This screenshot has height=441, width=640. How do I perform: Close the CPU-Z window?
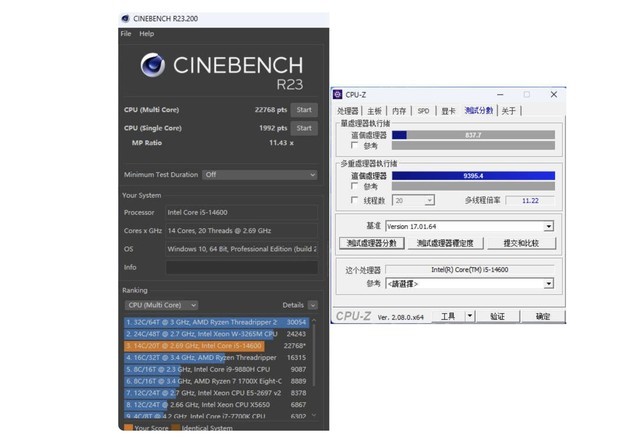pyautogui.click(x=553, y=95)
